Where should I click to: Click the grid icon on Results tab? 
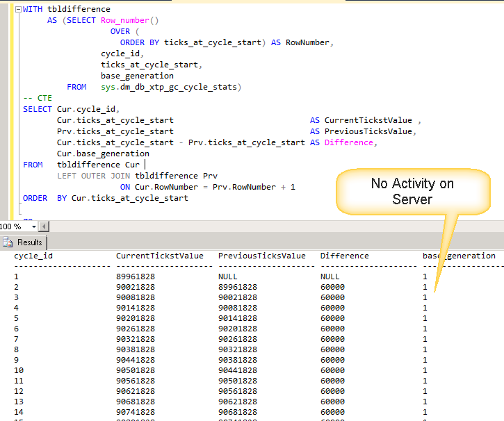click(x=8, y=242)
